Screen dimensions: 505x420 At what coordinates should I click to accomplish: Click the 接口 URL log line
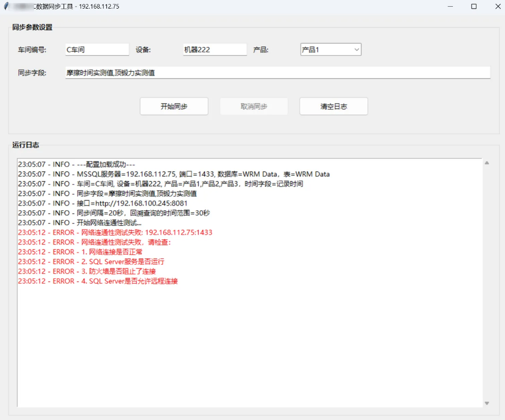106,203
